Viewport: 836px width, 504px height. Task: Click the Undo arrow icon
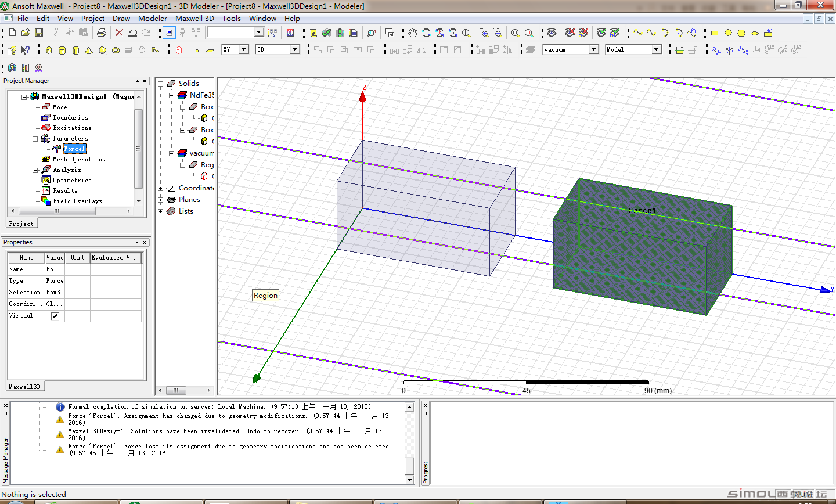[132, 33]
